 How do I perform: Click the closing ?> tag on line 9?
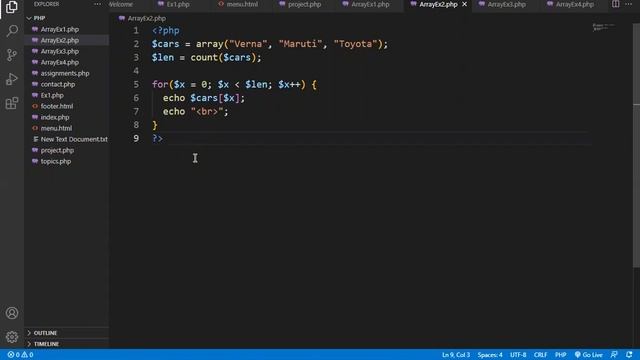click(157, 138)
